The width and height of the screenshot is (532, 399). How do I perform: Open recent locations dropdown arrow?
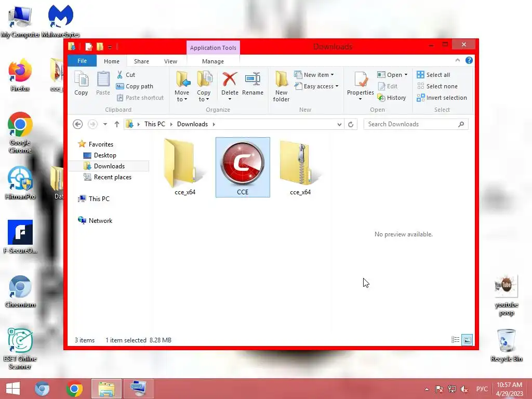click(105, 124)
